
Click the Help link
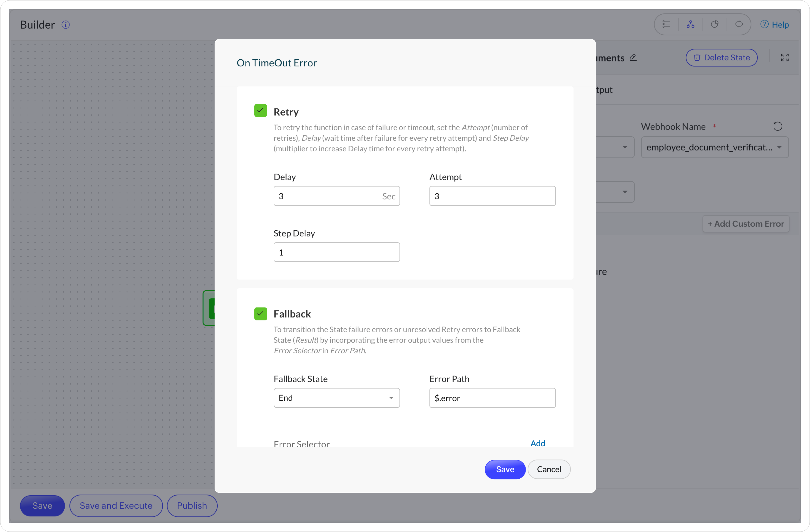click(775, 24)
